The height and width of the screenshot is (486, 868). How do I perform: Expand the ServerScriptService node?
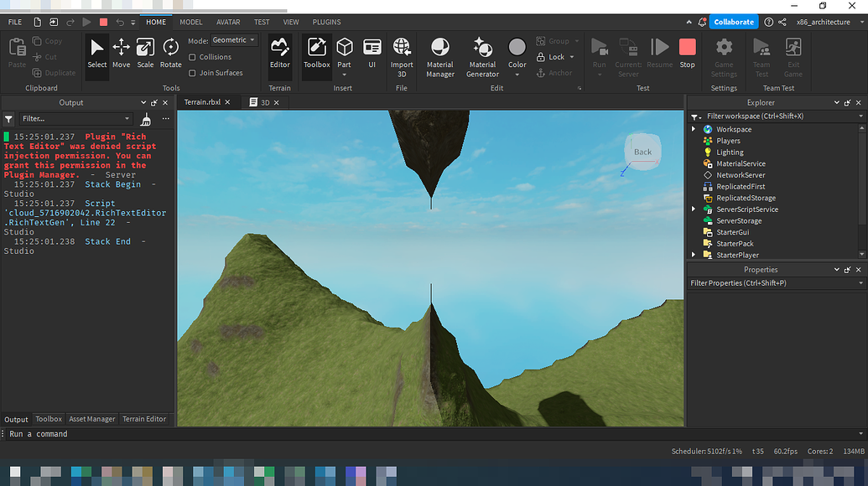[693, 209]
